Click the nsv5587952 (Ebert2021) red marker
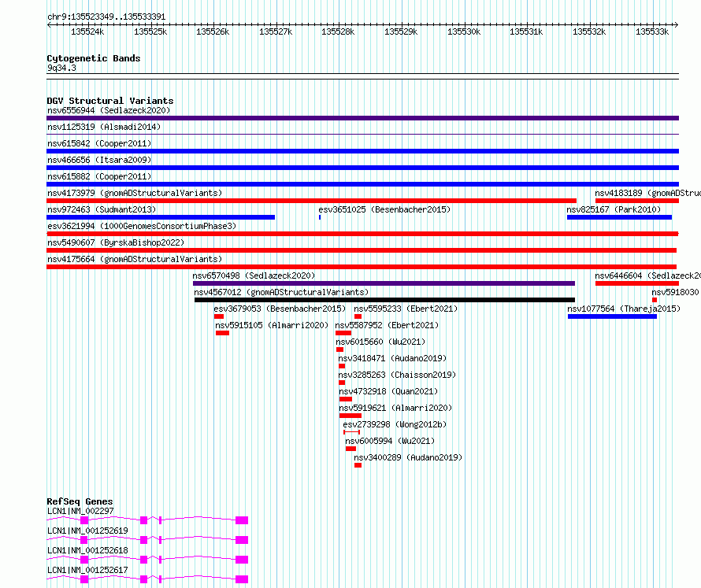The image size is (701, 588). [x=343, y=333]
